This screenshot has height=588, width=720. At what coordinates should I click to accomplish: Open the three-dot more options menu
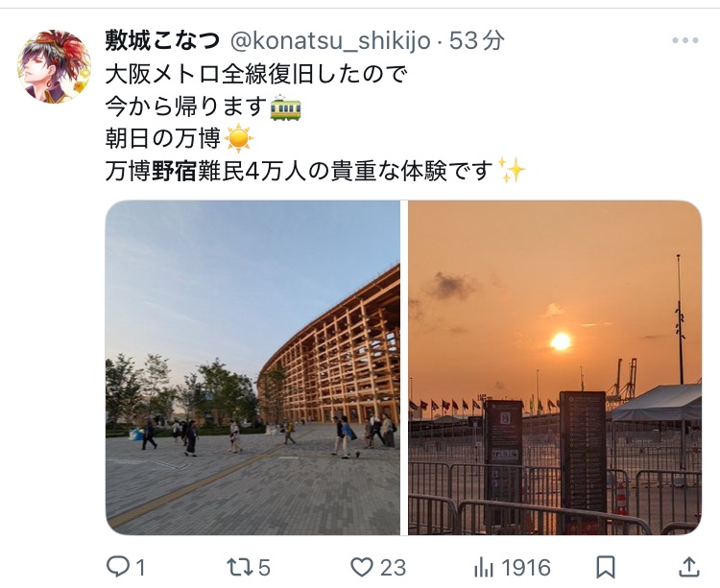point(685,40)
